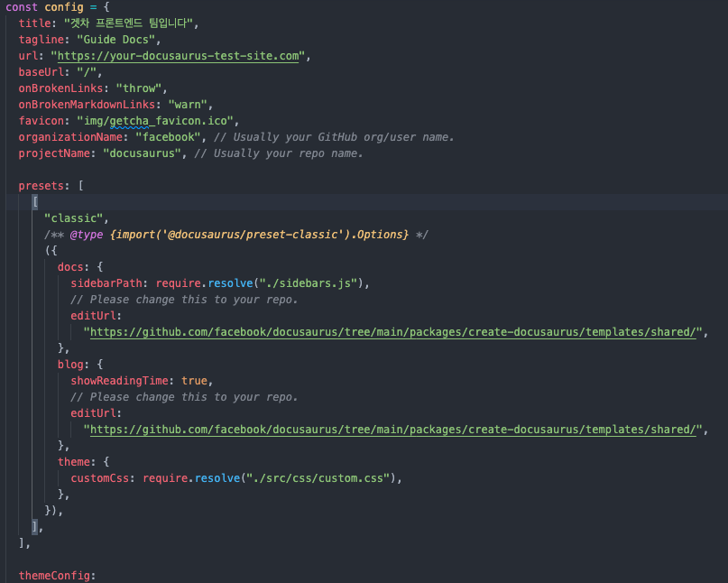Click the presets property key
This screenshot has width=728, height=583.
pyautogui.click(x=41, y=186)
